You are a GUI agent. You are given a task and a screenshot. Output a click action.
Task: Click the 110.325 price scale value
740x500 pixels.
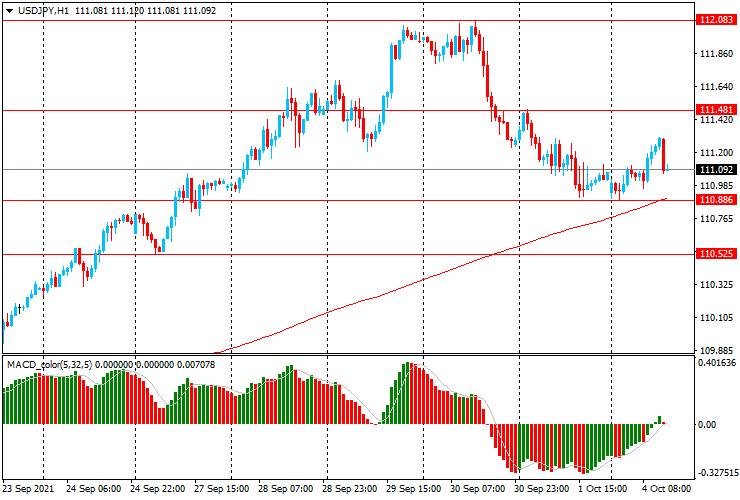[x=716, y=285]
